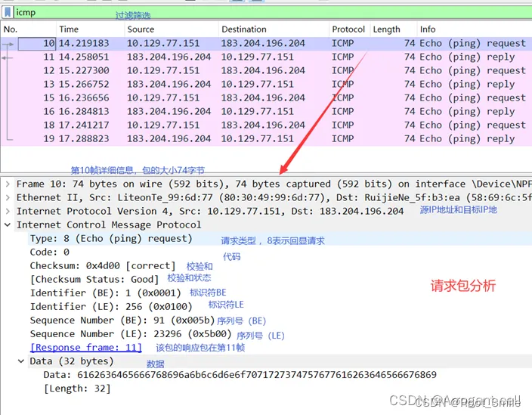Image resolution: width=532 pixels, height=415 pixels.
Task: Expand the Ethernet II tree node
Action: pyautogui.click(x=8, y=197)
